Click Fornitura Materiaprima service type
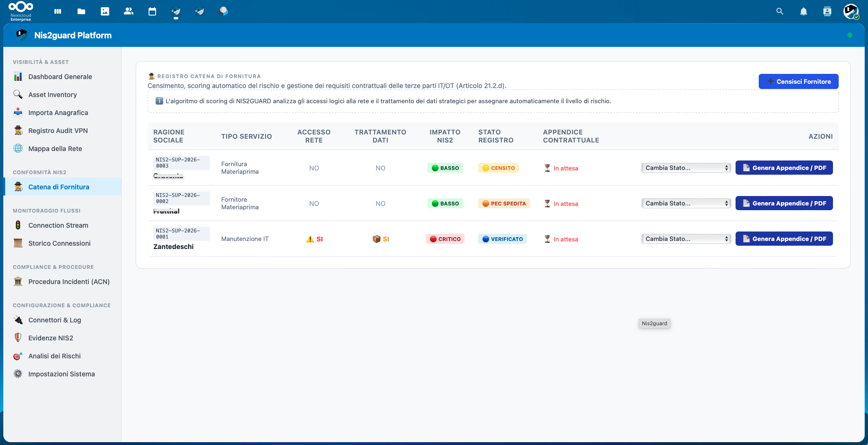Screen dimensions: 868x445 [x=240, y=168]
